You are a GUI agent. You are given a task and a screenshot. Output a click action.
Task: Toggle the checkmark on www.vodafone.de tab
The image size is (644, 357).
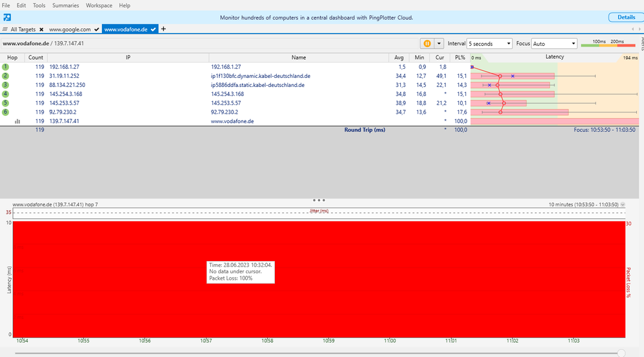point(153,30)
